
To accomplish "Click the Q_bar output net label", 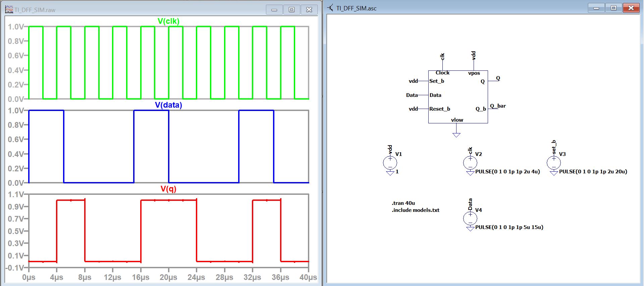I will click(x=498, y=106).
